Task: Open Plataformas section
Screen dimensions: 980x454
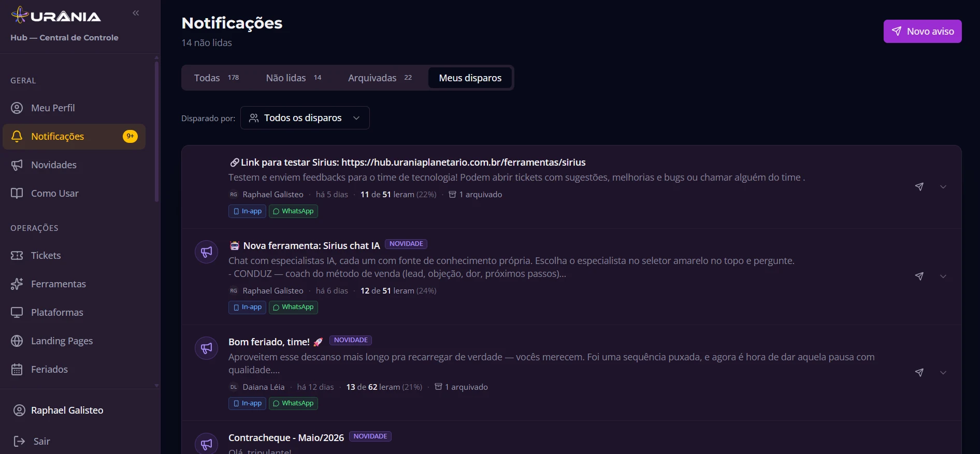Action: click(74, 312)
